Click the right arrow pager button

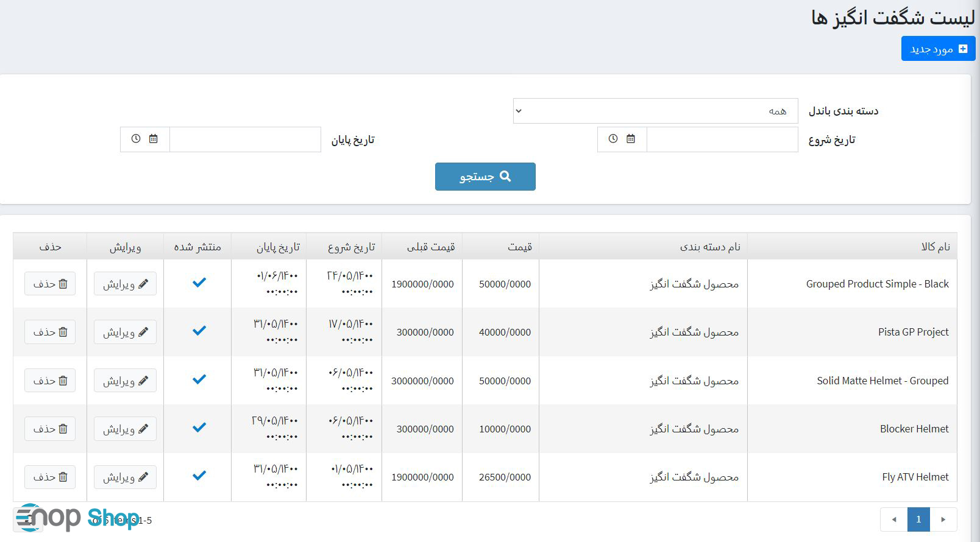coord(943,519)
